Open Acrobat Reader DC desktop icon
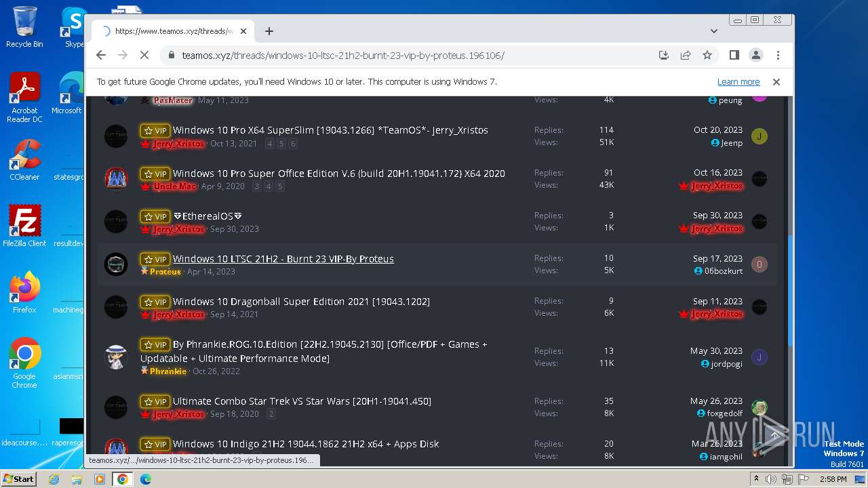Viewport: 868px width, 488px height. pos(24,98)
